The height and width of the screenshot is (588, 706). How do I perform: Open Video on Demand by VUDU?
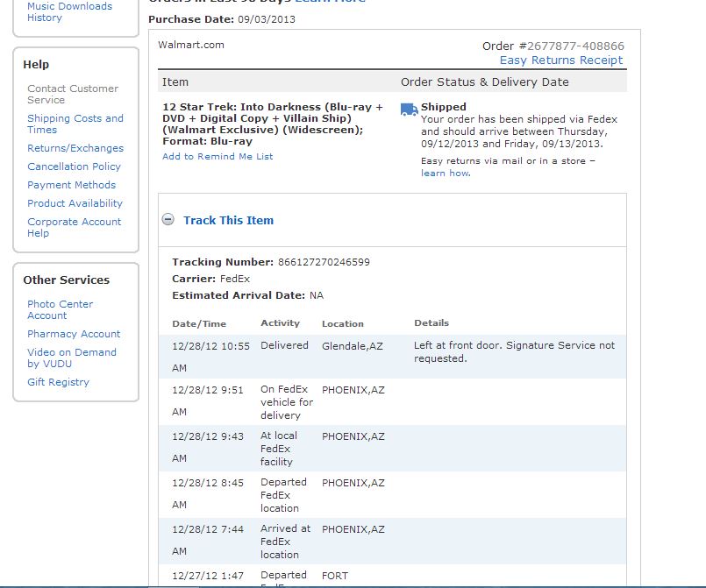72,358
